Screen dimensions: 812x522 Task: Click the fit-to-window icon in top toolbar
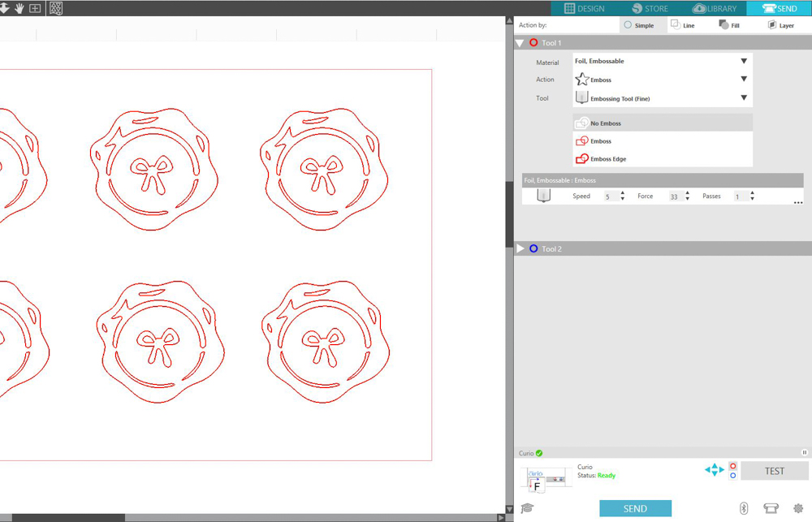[35, 8]
